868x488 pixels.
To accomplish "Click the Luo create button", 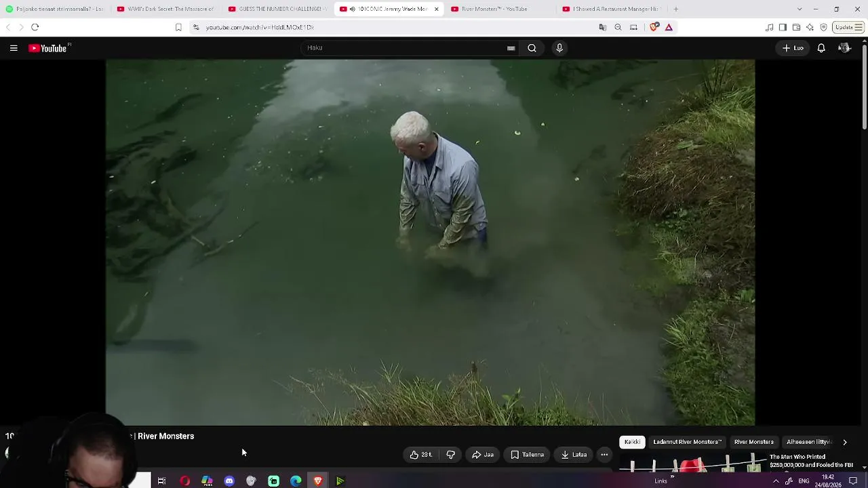I will tap(793, 48).
